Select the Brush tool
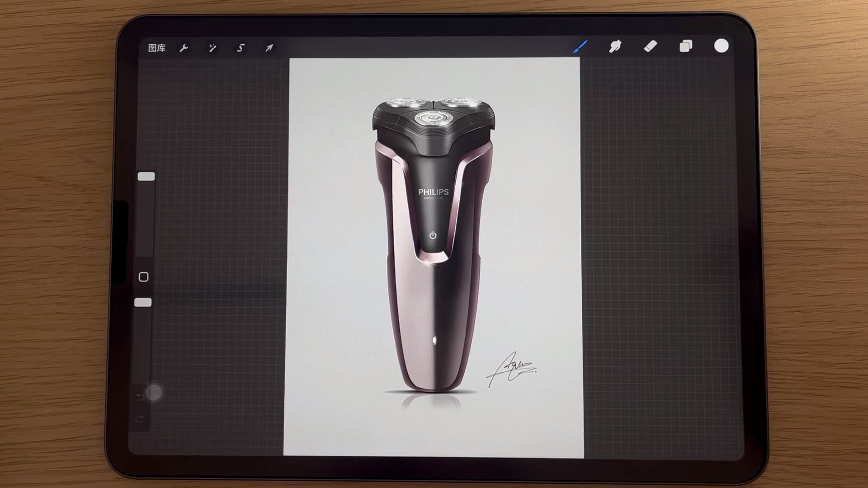 (x=580, y=47)
